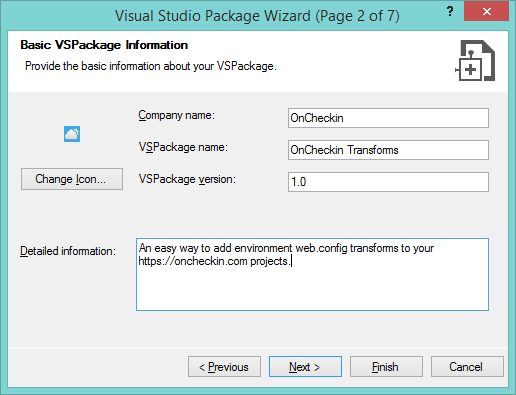The width and height of the screenshot is (516, 395).
Task: Click the Finish button
Action: coord(386,367)
